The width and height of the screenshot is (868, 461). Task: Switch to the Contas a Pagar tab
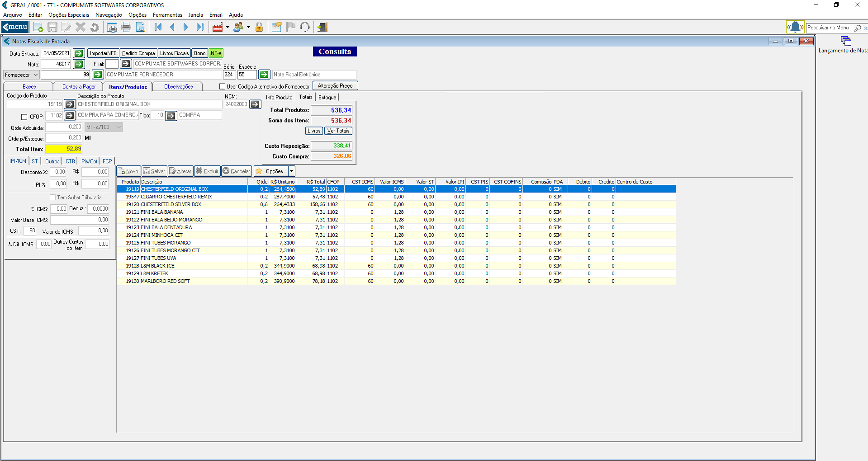coord(79,87)
